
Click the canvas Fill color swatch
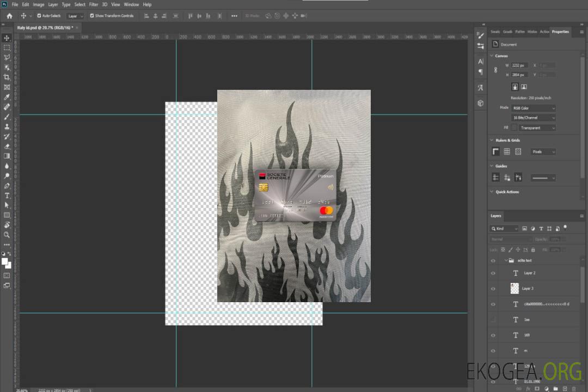click(x=514, y=128)
